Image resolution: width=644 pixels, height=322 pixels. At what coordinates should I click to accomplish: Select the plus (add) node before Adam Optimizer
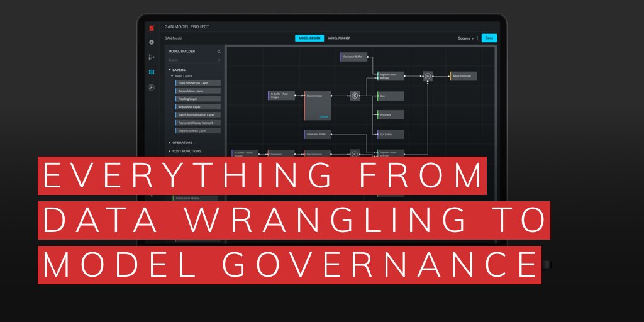click(x=428, y=76)
